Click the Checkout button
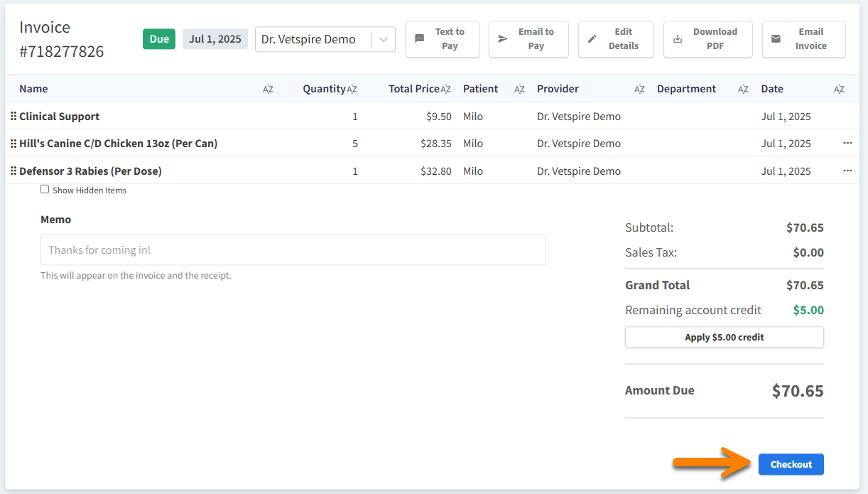 [x=791, y=464]
